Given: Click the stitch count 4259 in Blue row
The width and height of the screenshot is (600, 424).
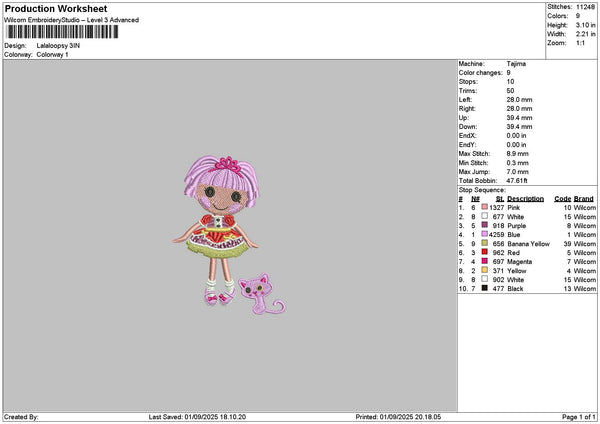Looking at the screenshot, I should pos(496,235).
